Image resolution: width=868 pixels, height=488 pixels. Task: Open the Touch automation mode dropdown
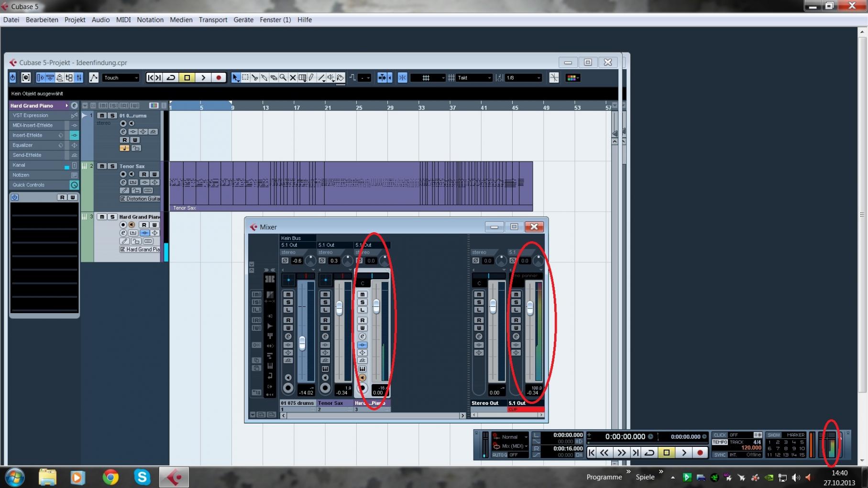coord(121,77)
